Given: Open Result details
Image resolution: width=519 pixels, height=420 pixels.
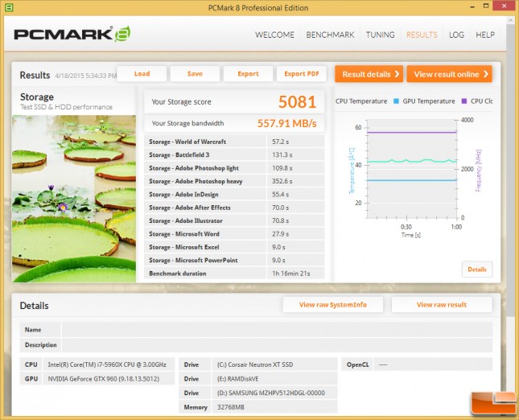Looking at the screenshot, I should (369, 74).
